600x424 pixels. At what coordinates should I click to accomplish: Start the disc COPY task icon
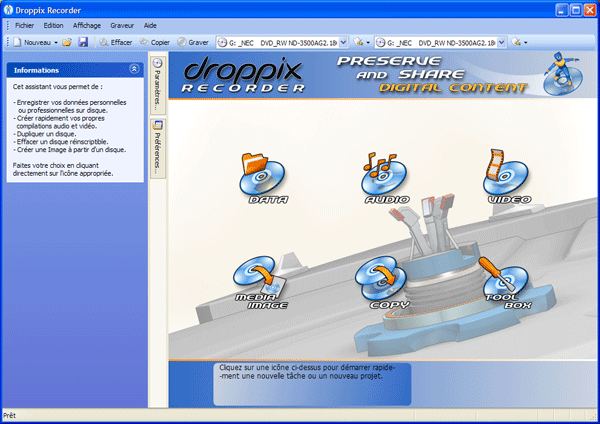pyautogui.click(x=383, y=282)
